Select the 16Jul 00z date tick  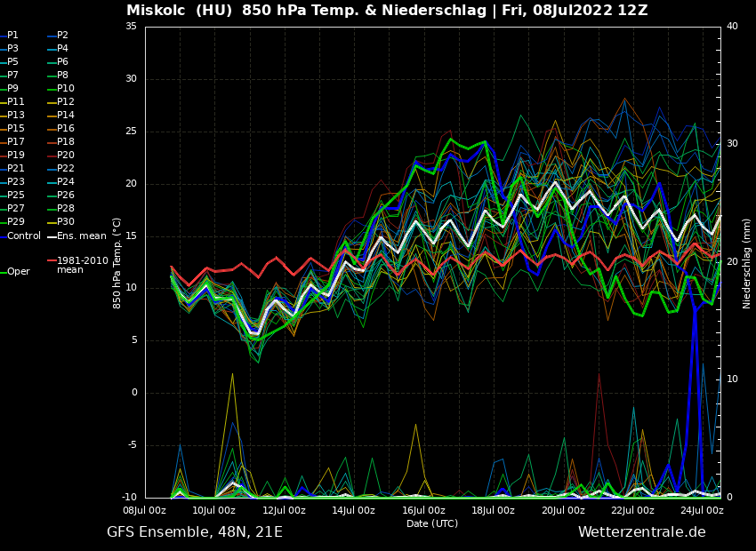pos(423,510)
